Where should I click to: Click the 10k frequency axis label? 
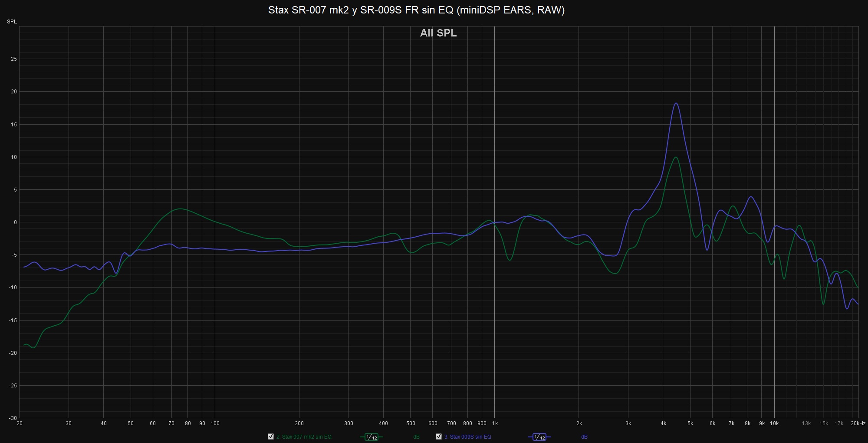pyautogui.click(x=774, y=423)
